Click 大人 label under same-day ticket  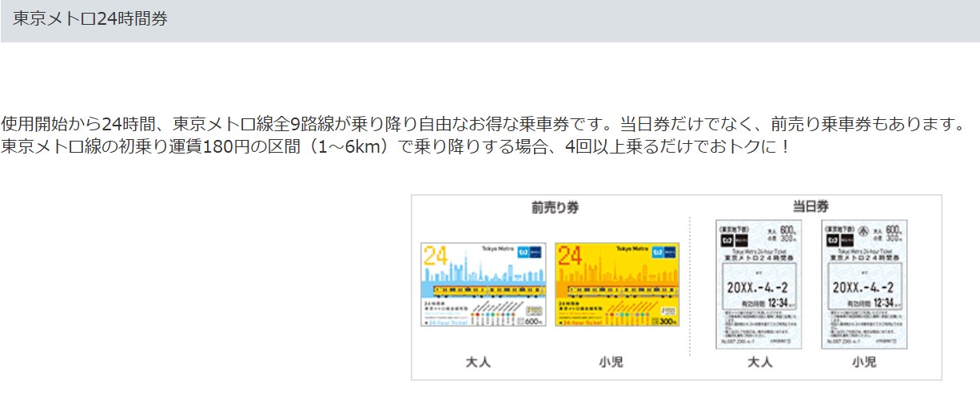pyautogui.click(x=759, y=362)
